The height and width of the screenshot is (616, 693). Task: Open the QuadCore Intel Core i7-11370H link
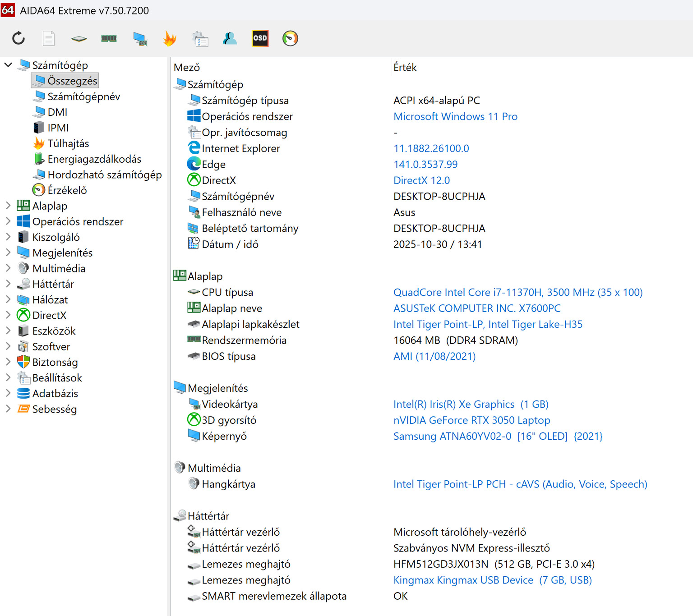518,292
